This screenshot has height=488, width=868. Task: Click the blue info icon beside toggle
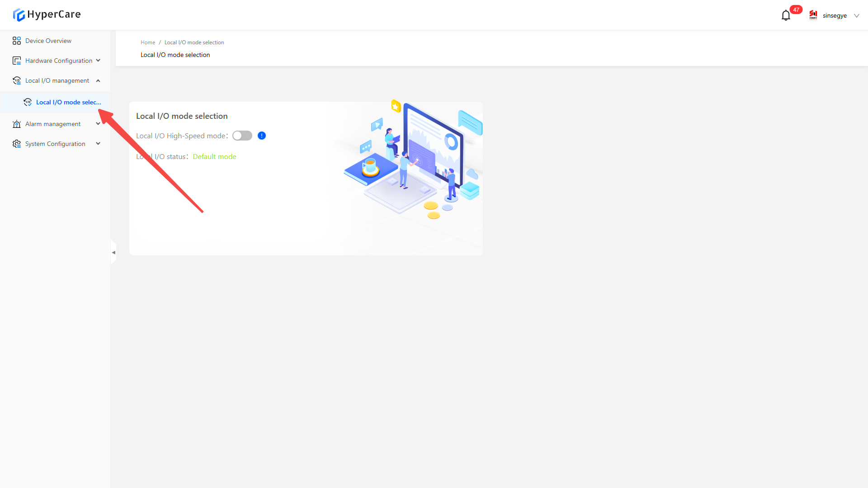click(262, 136)
